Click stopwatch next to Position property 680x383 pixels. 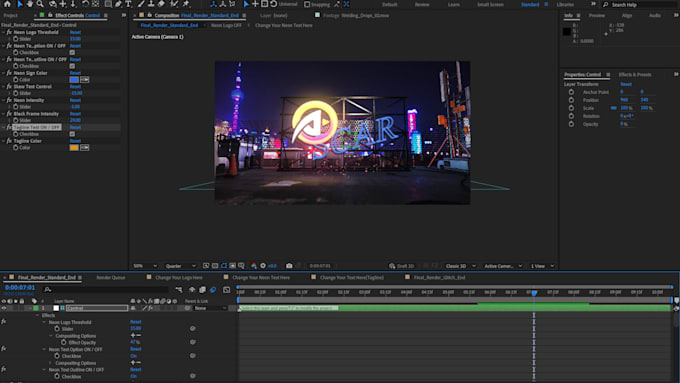coord(571,100)
